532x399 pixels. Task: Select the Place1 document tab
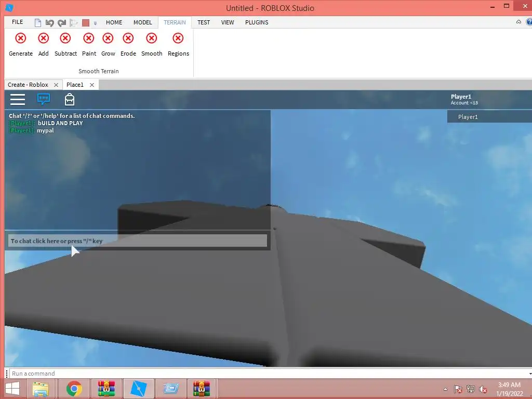pyautogui.click(x=75, y=85)
